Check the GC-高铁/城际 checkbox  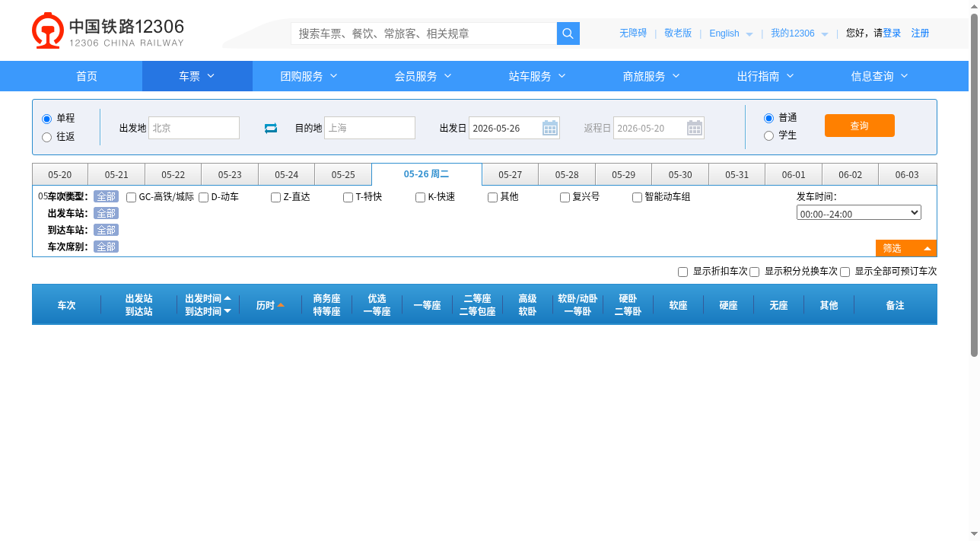[x=131, y=197]
